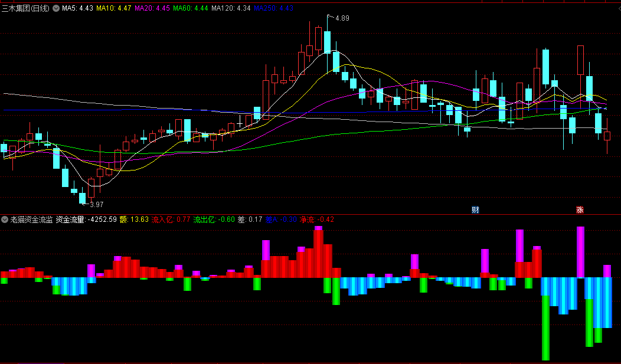Click the 3.97 low price marker
Viewport: 621px width, 364px height.
coord(97,205)
